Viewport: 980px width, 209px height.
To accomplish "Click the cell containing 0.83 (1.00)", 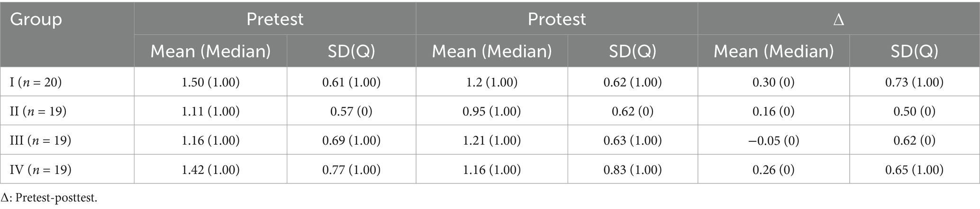I will click(x=633, y=169).
